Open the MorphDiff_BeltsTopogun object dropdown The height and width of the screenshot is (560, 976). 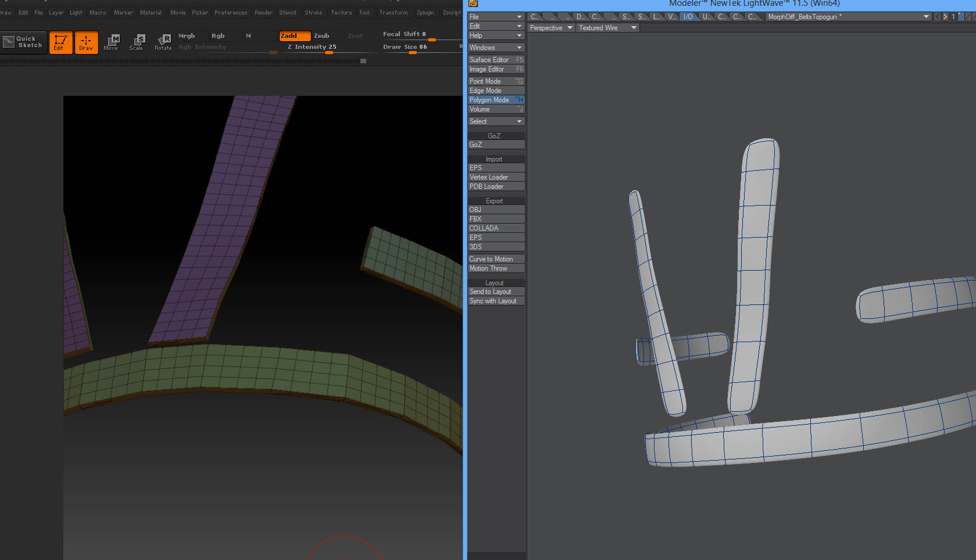point(848,17)
